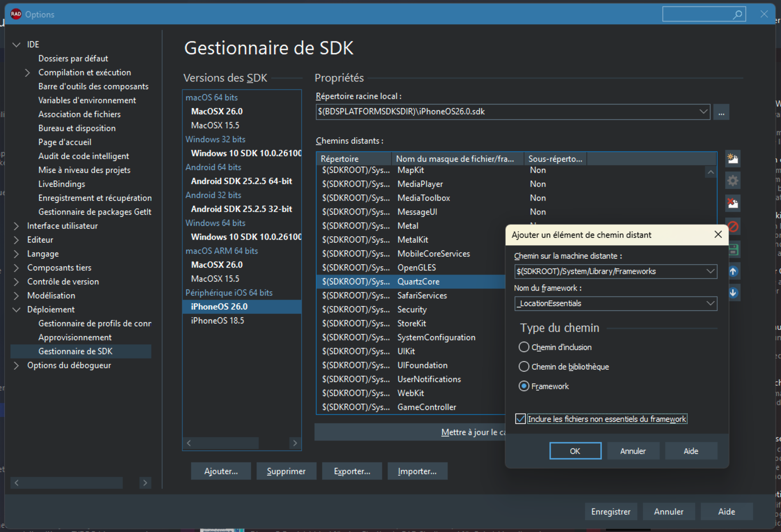This screenshot has height=532, width=781.
Task: Open the 'Chemin sur la machine distante' dropdown
Action: click(x=710, y=271)
